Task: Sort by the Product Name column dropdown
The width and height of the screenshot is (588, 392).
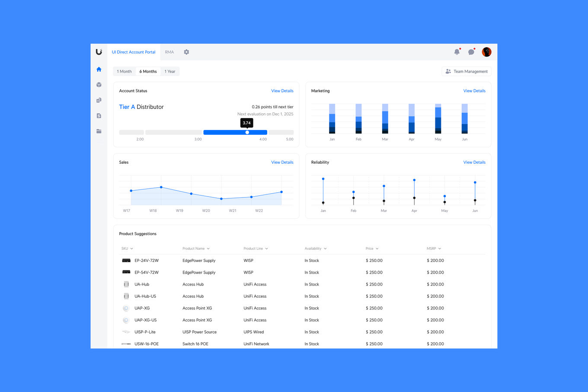Action: point(196,249)
